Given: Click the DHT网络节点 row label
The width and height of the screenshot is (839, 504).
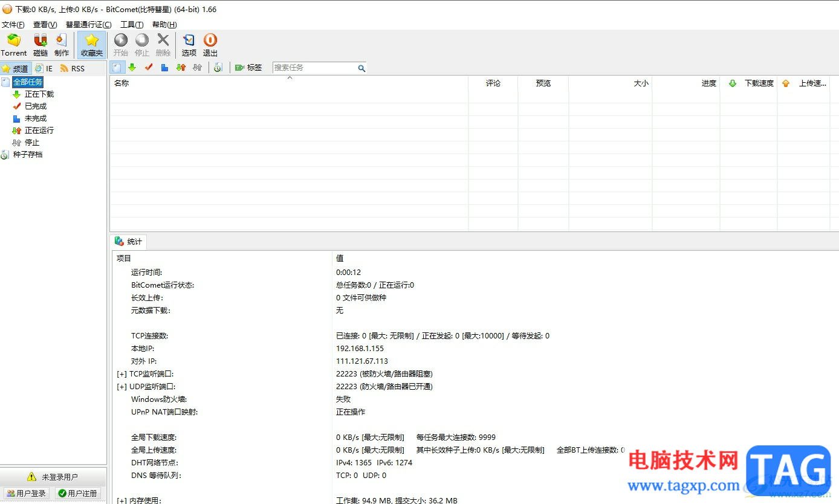Looking at the screenshot, I should coord(155,463).
